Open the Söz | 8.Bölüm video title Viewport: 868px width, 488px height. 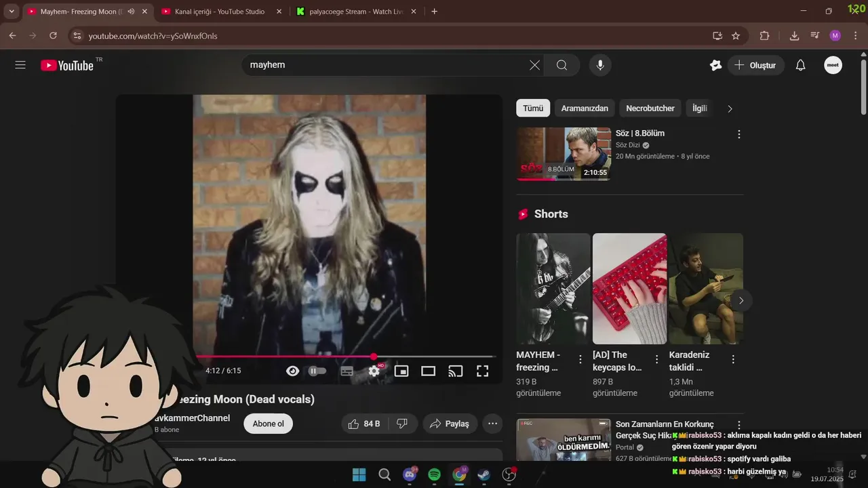(x=640, y=134)
